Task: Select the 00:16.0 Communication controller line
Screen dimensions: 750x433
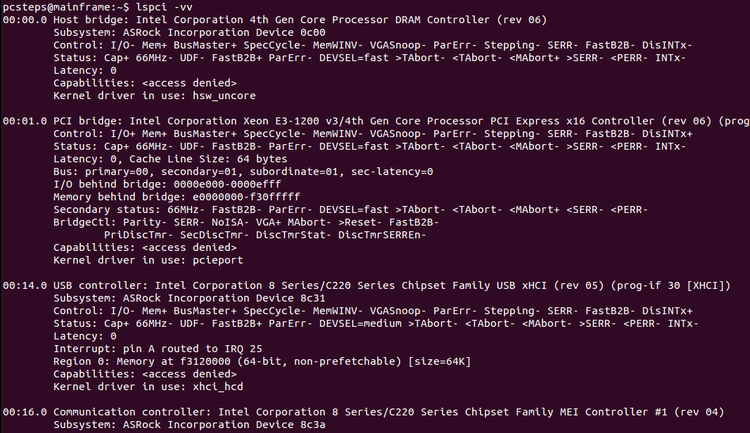Action: click(364, 412)
